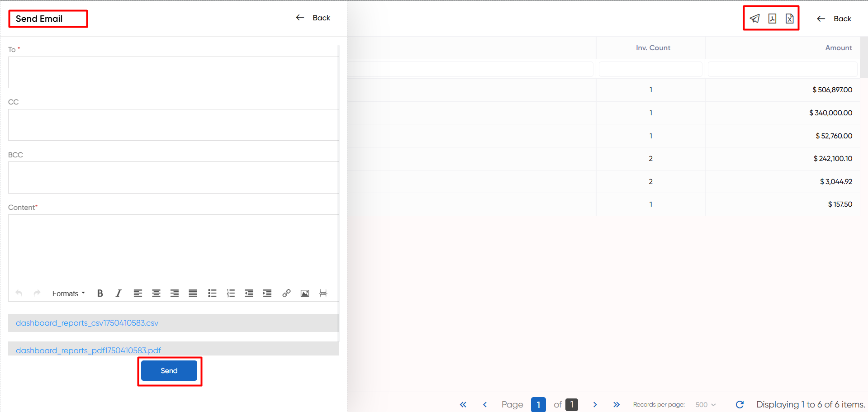This screenshot has width=868, height=412.
Task: Click Back in Send Email panel
Action: click(x=313, y=18)
